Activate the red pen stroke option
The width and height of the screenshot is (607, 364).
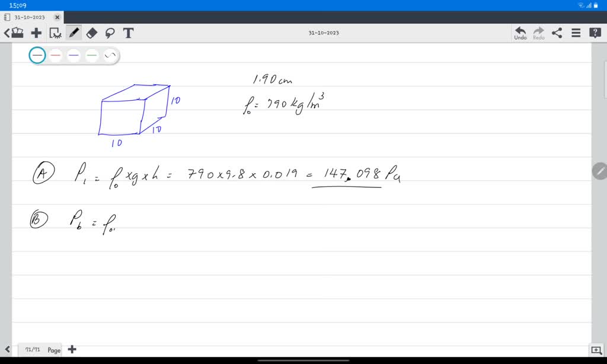point(55,55)
